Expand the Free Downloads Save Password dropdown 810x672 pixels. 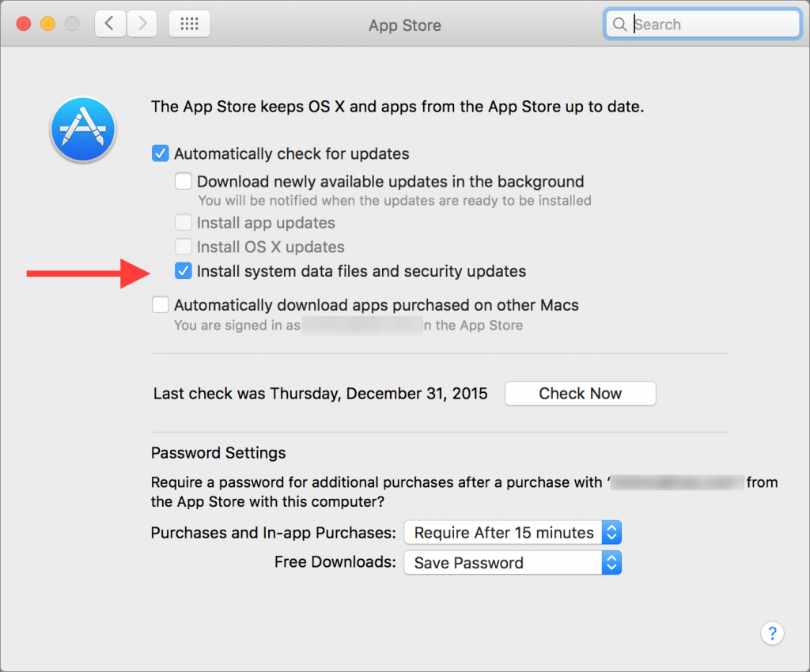point(512,563)
